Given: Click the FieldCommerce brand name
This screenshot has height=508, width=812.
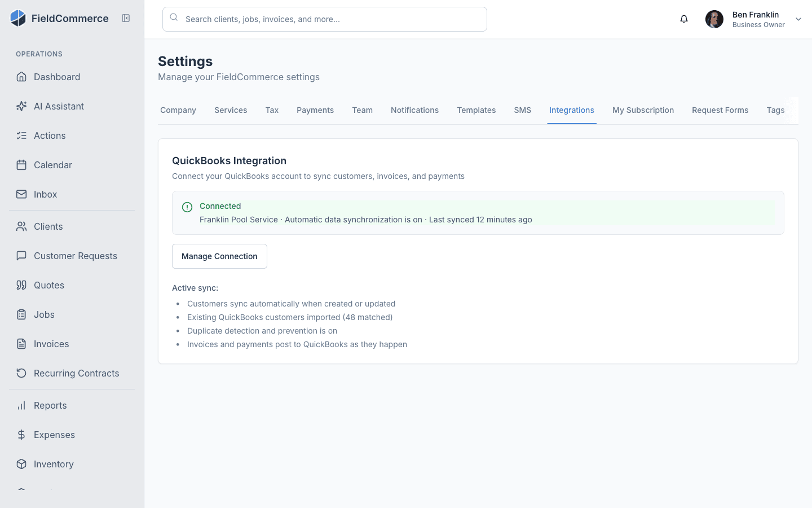Looking at the screenshot, I should click(x=70, y=19).
